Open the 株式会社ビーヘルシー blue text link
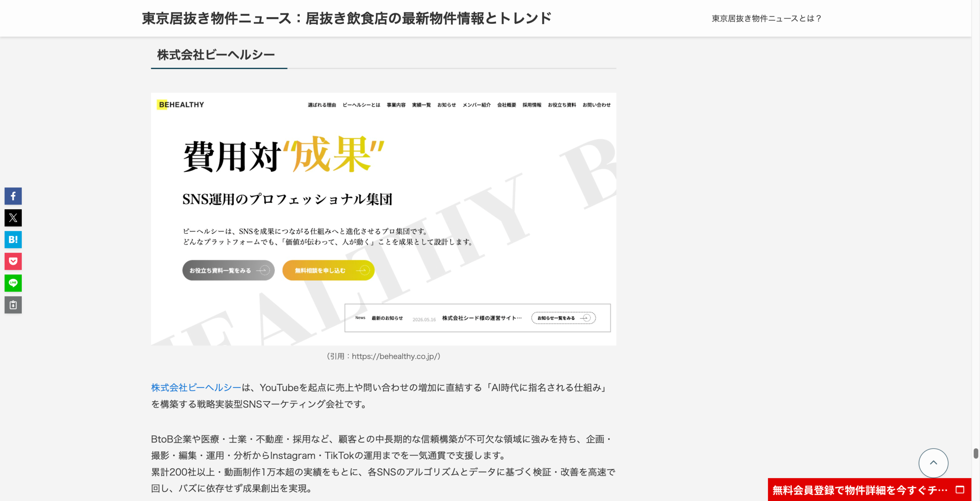980x501 pixels. (196, 388)
